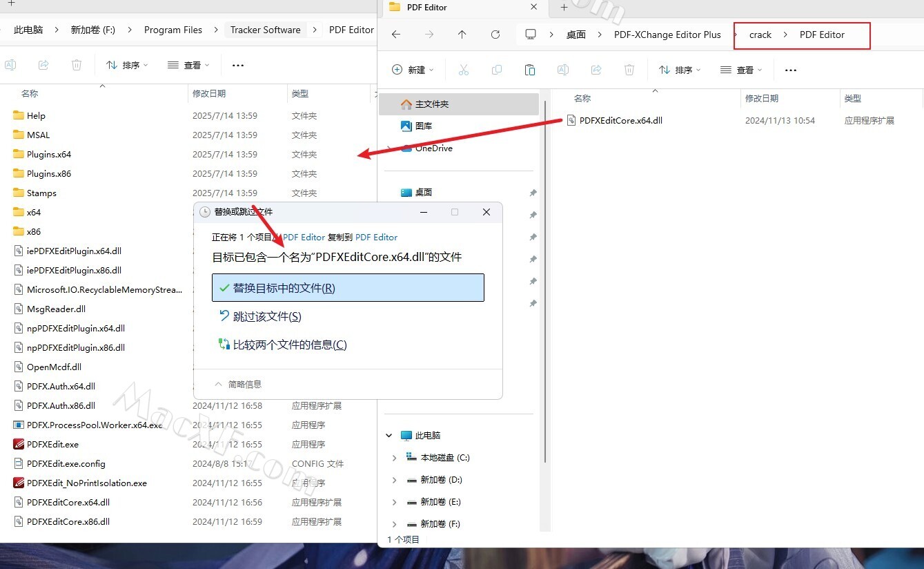Click the cut scissors icon in right window
924x569 pixels.
pyautogui.click(x=464, y=70)
